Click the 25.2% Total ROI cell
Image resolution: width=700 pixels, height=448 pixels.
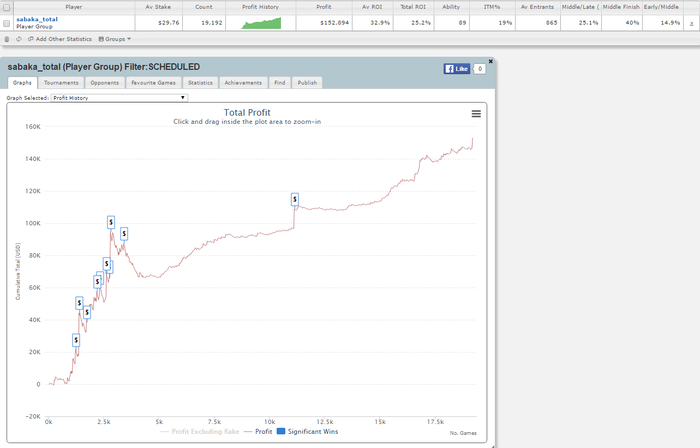413,23
